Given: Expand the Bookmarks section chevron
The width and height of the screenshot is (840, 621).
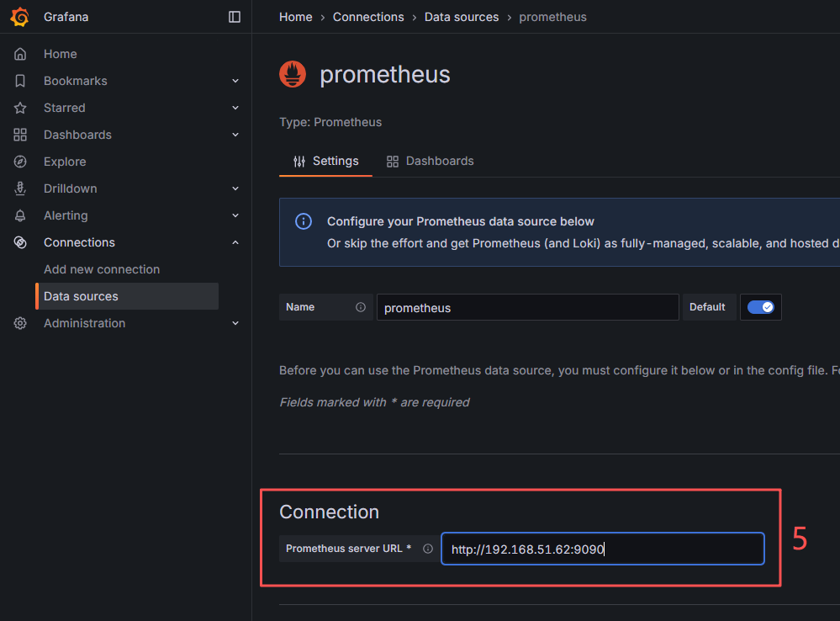Looking at the screenshot, I should (x=235, y=81).
